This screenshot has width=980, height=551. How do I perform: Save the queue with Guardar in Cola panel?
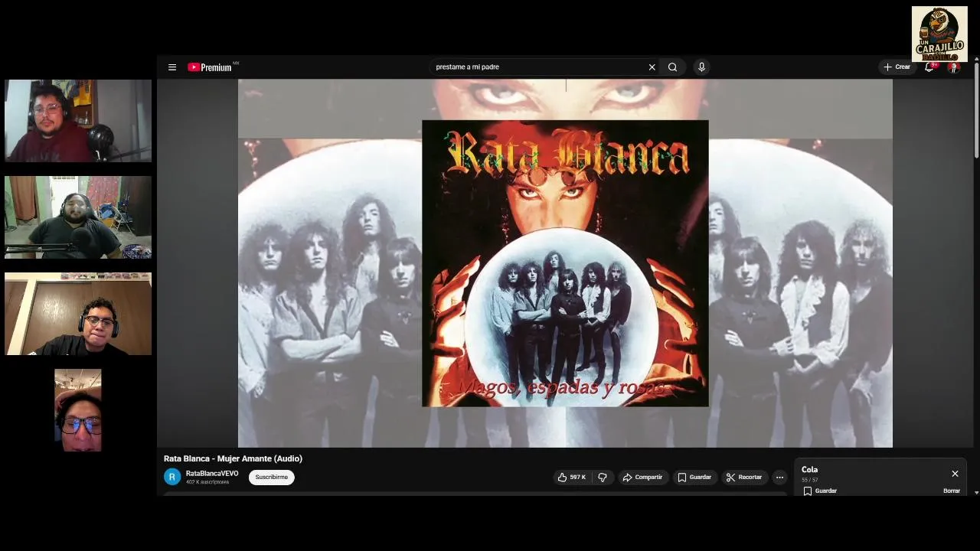click(820, 491)
